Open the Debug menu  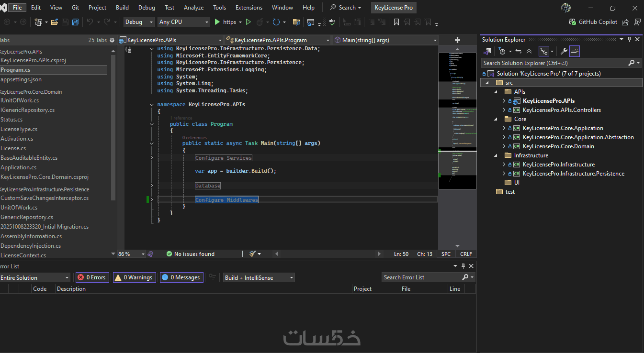click(x=147, y=8)
